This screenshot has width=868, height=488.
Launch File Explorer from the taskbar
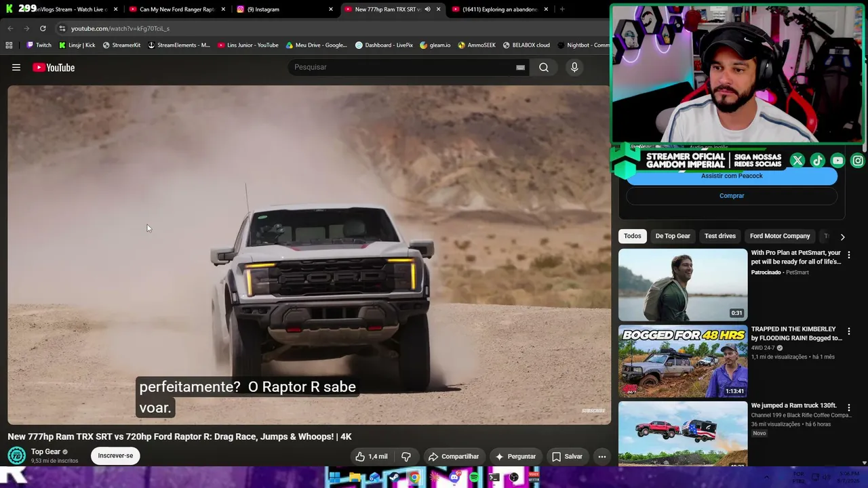pyautogui.click(x=355, y=477)
